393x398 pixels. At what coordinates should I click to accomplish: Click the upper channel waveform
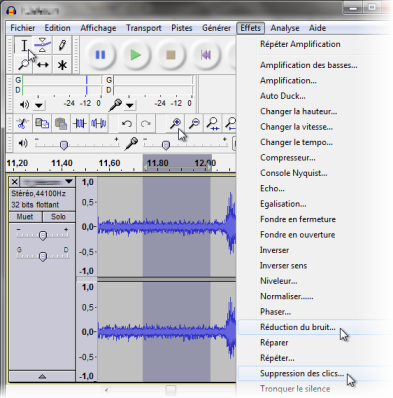coord(167,227)
